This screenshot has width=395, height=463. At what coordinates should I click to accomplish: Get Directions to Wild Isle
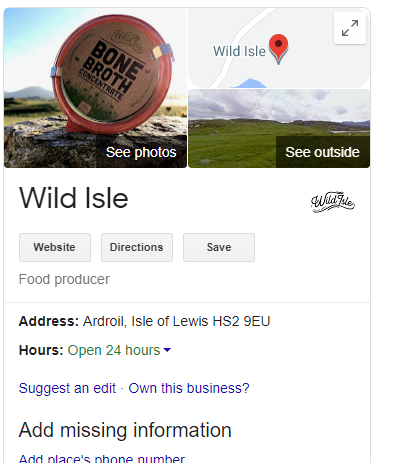pos(137,247)
